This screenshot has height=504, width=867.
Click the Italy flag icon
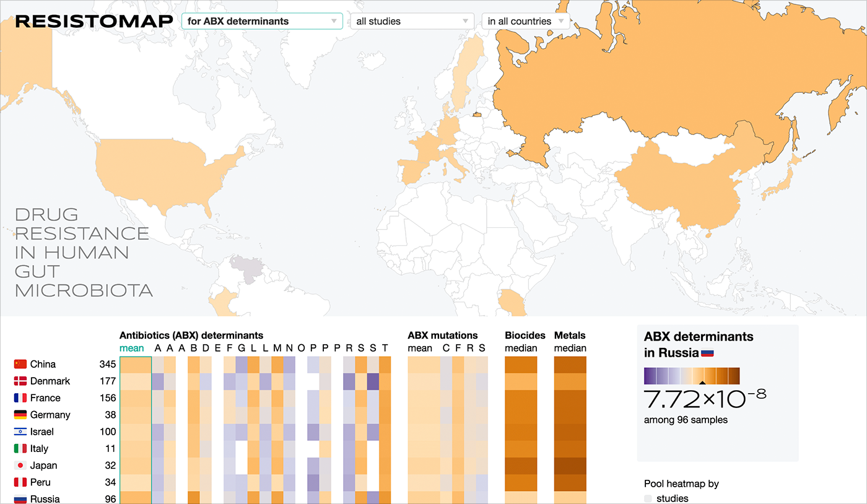tap(20, 448)
